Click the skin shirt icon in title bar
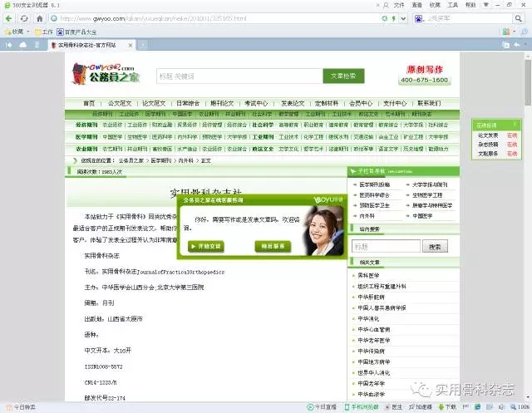This screenshot has width=532, height=413. pyautogui.click(x=486, y=5)
